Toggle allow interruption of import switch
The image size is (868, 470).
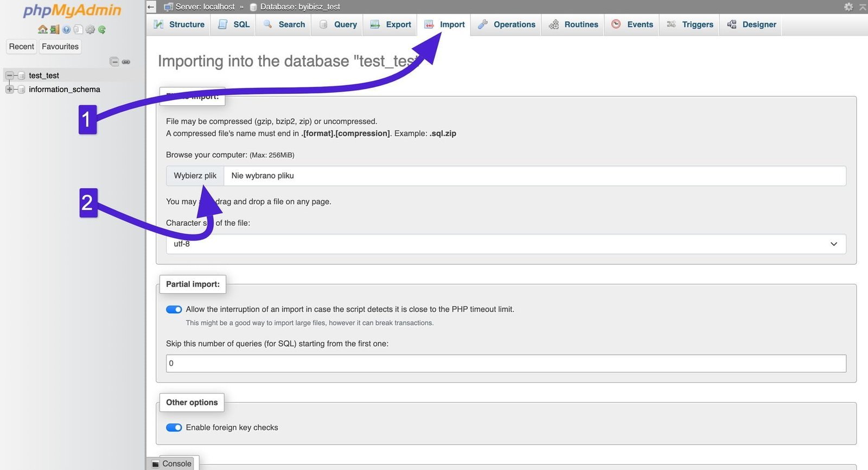(x=174, y=309)
